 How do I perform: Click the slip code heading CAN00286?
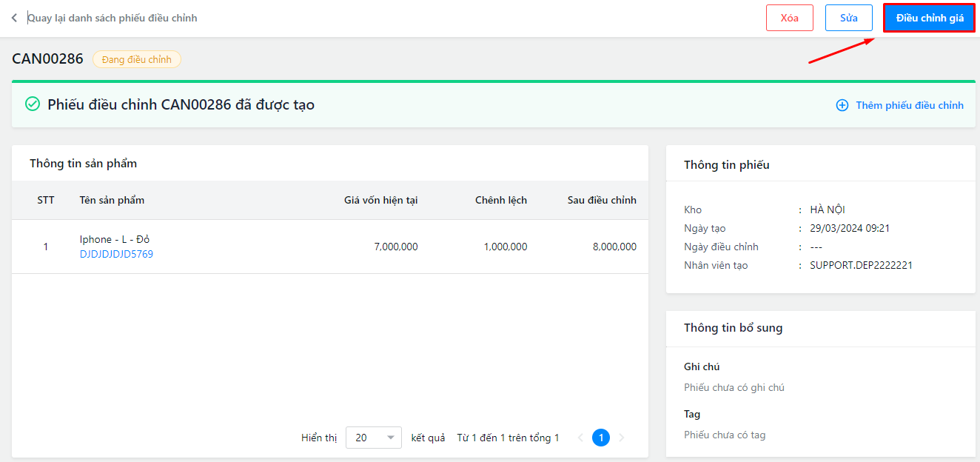pos(47,59)
